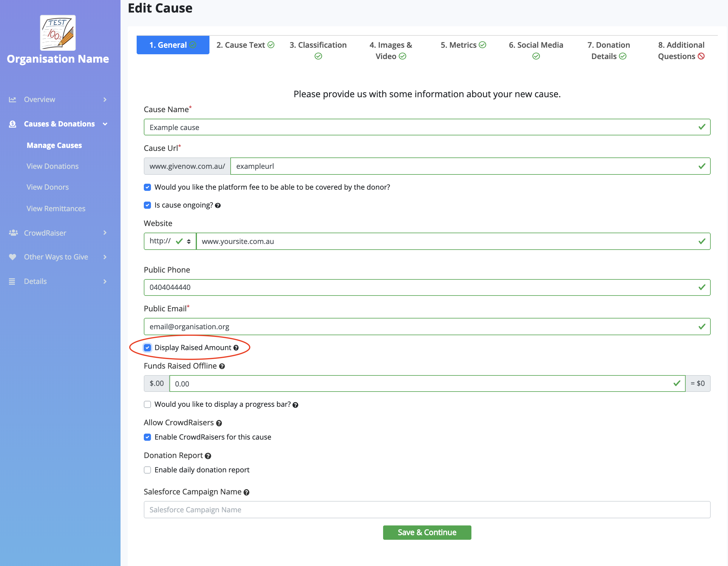Click green check icon under Classification tab
This screenshot has width=728, height=566.
(x=318, y=56)
